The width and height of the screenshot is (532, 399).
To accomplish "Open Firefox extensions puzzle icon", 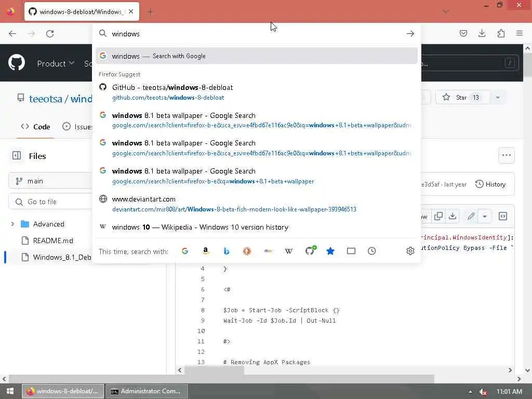I will click(501, 33).
